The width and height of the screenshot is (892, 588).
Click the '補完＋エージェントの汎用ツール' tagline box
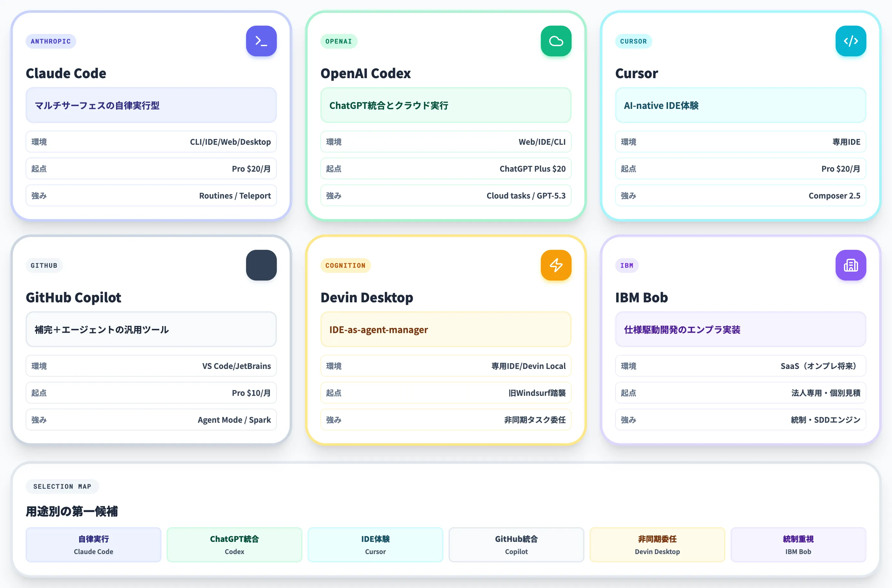pos(151,330)
